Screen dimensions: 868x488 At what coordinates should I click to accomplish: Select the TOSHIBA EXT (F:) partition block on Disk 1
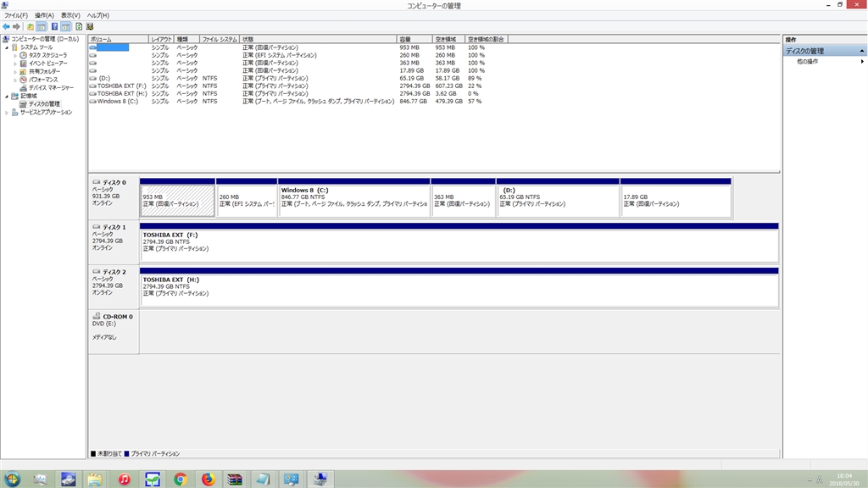pos(459,242)
